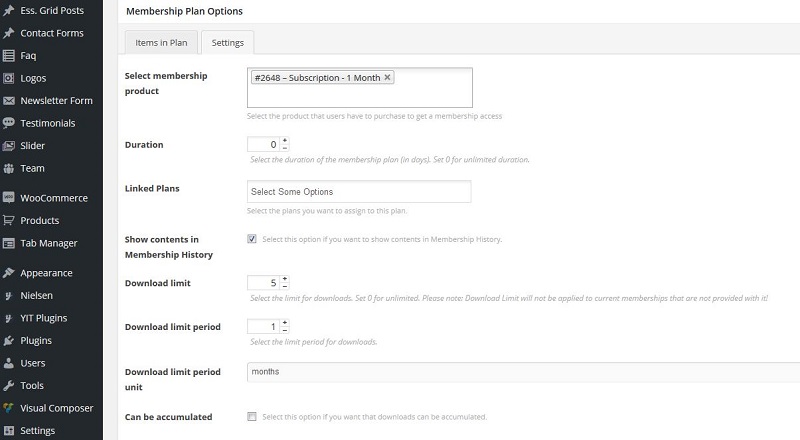Open Tab Manager icon in sidebar
Screen dimensions: 800x440
click(x=9, y=243)
